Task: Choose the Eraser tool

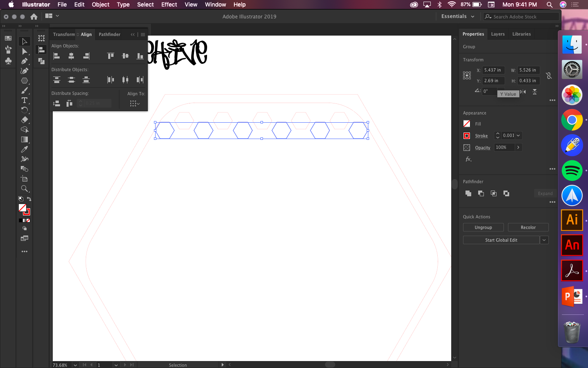Action: tap(24, 120)
